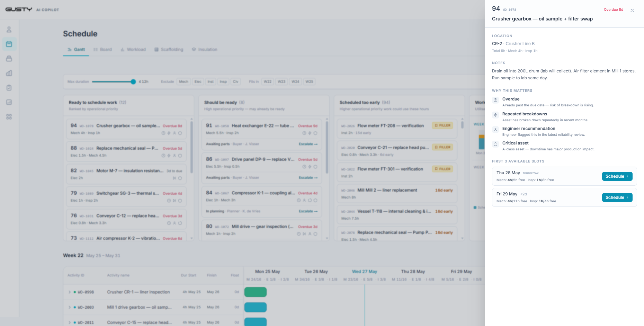Close the work order details panel
644x326 pixels.
pyautogui.click(x=632, y=10)
